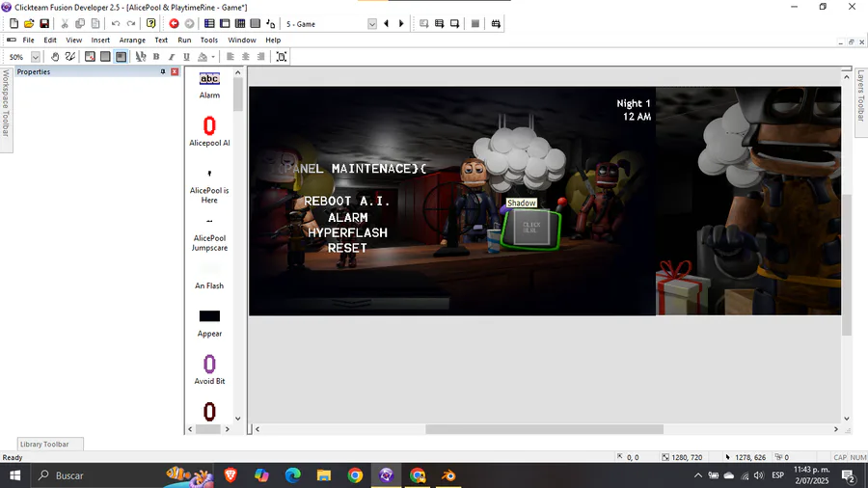
Task: Toggle the first frame view mode button
Action: pos(90,57)
